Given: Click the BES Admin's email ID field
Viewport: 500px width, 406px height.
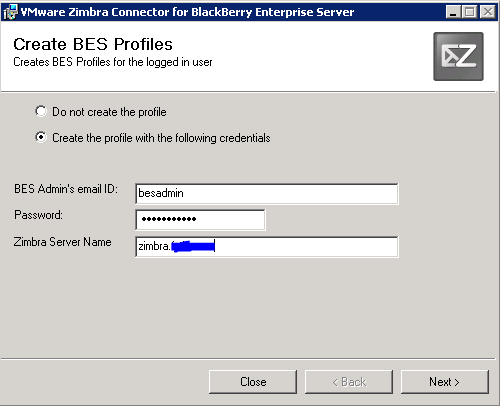Looking at the screenshot, I should click(267, 193).
